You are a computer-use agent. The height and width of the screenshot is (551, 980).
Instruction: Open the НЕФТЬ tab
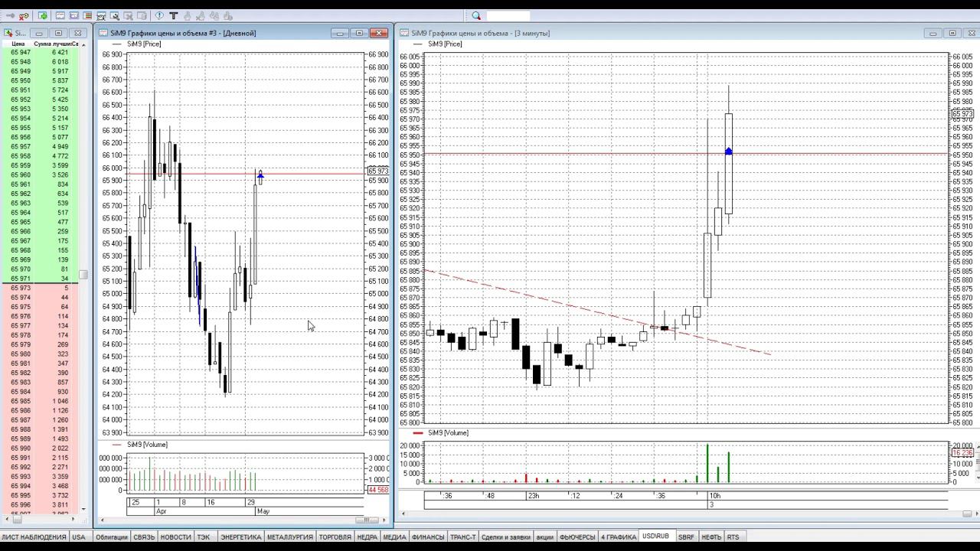click(x=711, y=537)
